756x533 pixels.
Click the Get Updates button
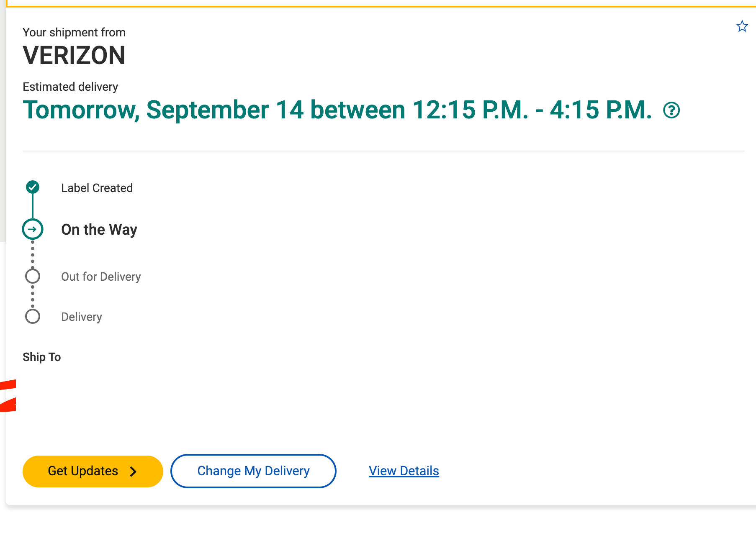93,471
